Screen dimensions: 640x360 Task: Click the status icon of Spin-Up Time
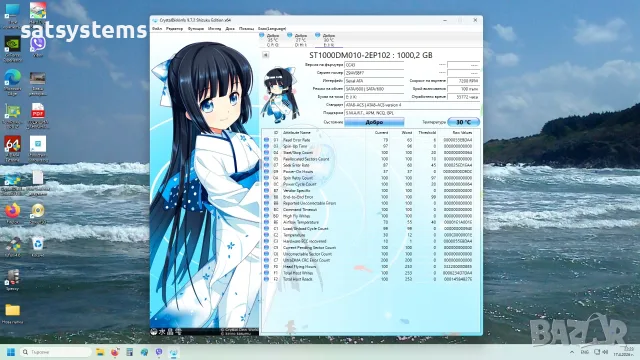pos(267,146)
